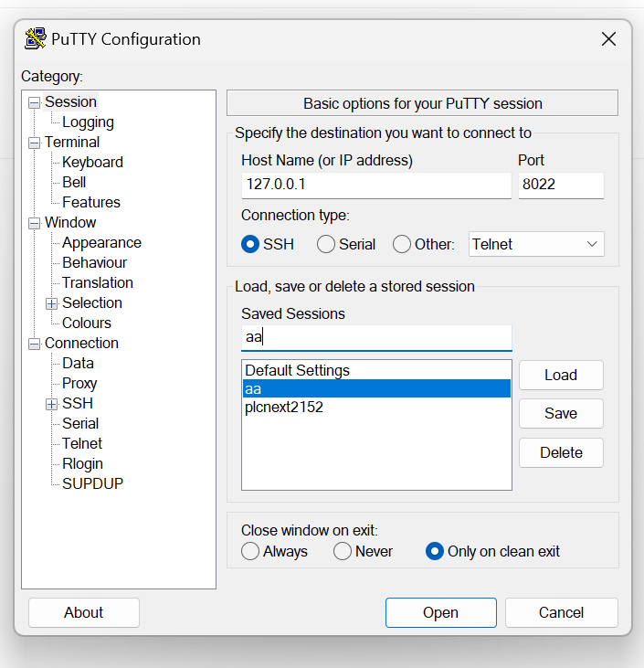
Task: Open Keyboard settings category
Action: [92, 162]
